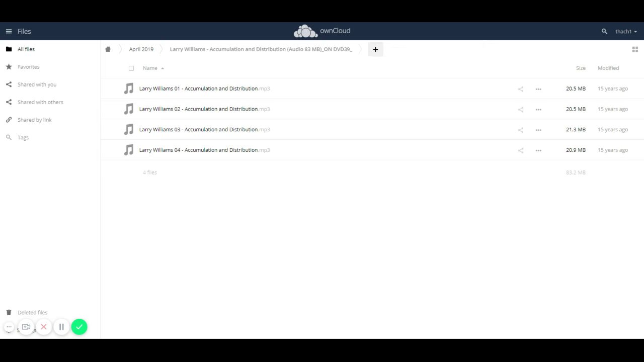Open Larry Williams 04 mp3 file

point(204,150)
